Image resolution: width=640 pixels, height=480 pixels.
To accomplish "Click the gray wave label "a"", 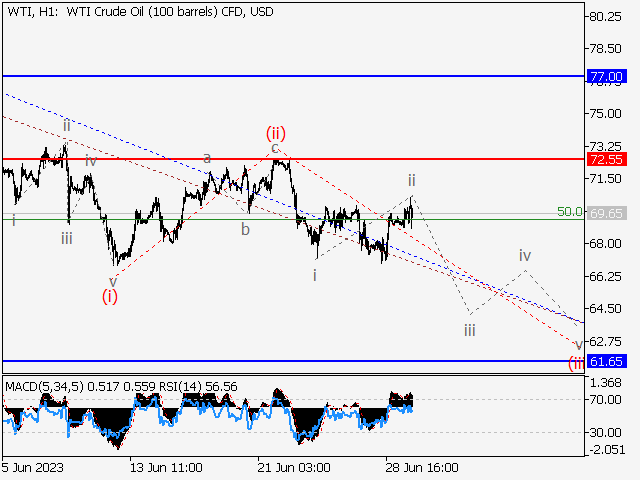I will click(207, 158).
